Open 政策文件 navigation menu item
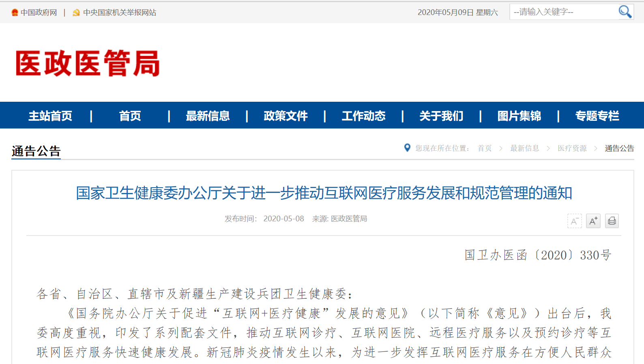The image size is (644, 364). tap(286, 116)
